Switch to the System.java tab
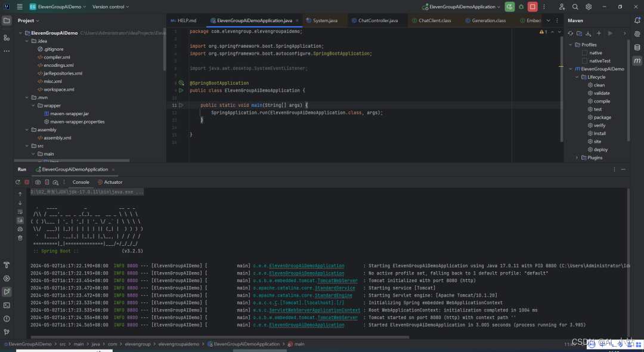This screenshot has height=352, width=644. coord(322,20)
